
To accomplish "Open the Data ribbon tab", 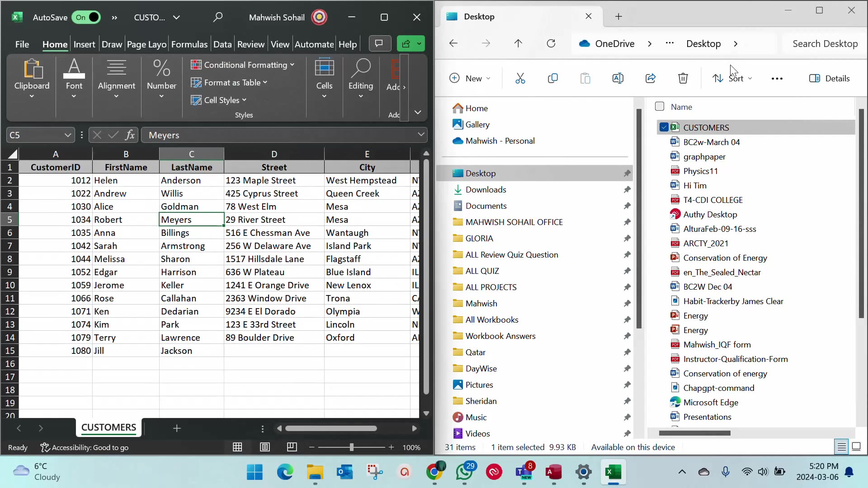I will click(x=222, y=44).
